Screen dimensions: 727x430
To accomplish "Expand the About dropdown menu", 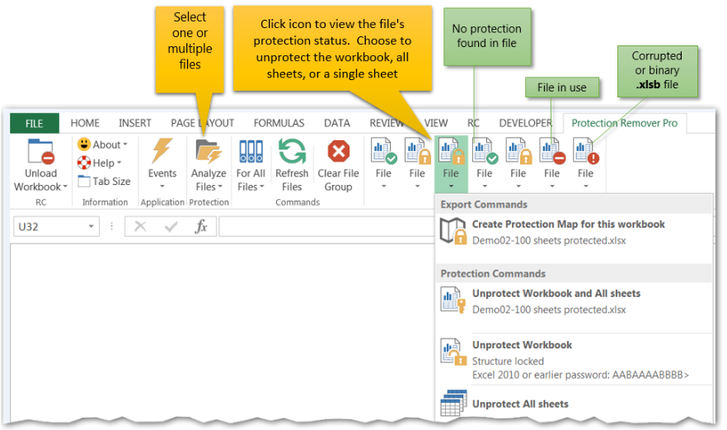I will (102, 144).
